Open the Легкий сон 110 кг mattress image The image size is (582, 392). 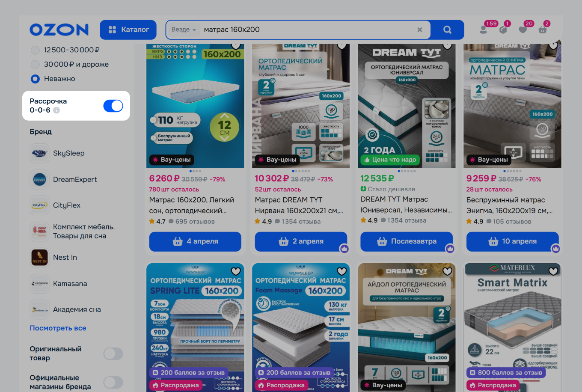(x=195, y=106)
